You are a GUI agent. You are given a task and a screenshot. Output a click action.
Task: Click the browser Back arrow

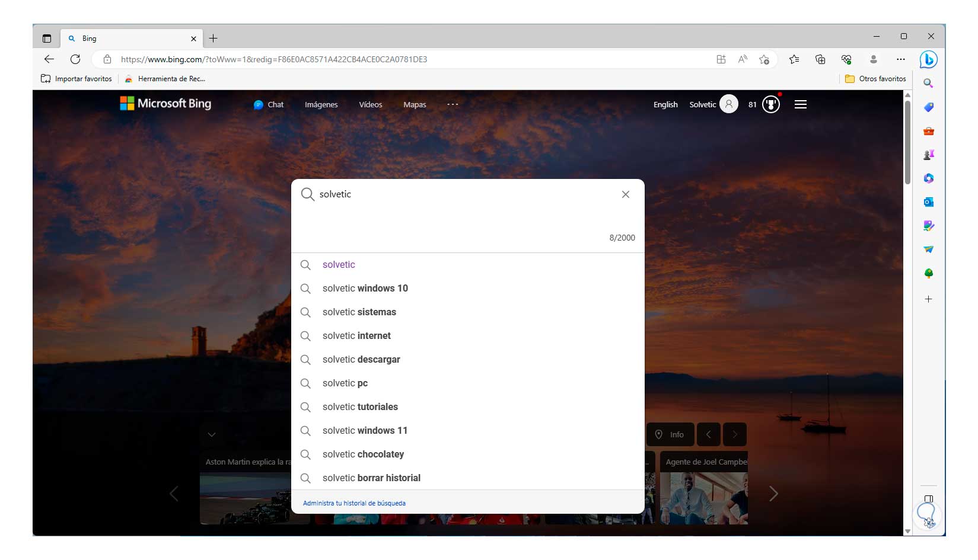49,59
